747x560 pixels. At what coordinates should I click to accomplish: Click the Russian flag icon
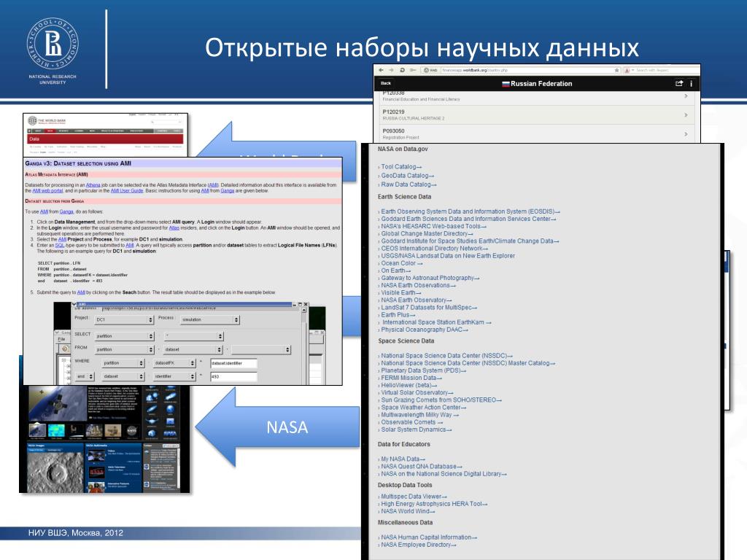click(x=506, y=84)
